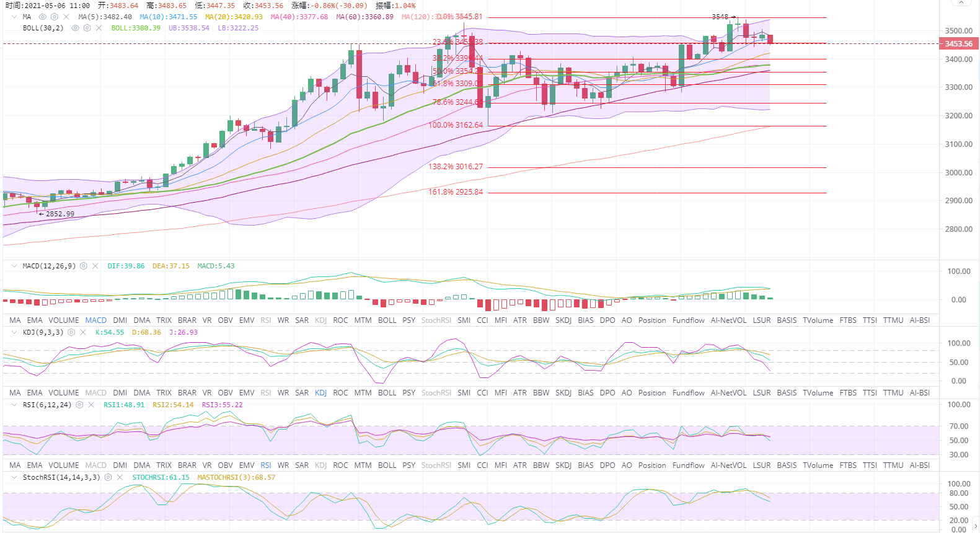Select DMI tab in row under RSI panel
Viewport: 980px width, 533px height.
click(120, 465)
